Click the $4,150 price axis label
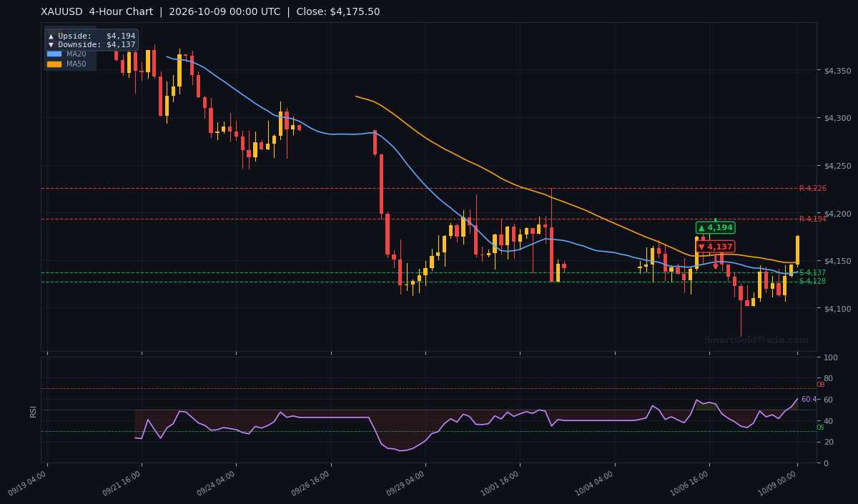Viewport: 858px width, 504px height. pos(837,261)
